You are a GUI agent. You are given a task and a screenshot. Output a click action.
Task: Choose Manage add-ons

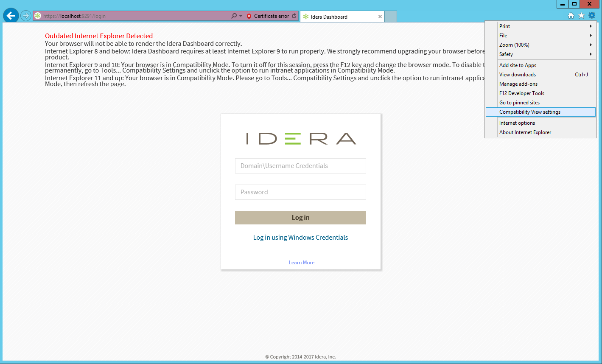pyautogui.click(x=540, y=84)
